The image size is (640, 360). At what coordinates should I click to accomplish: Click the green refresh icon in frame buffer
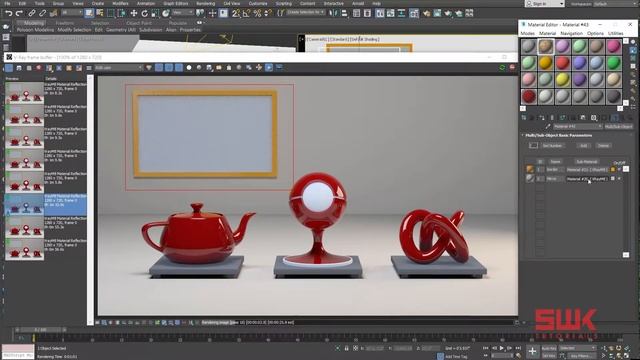(502, 67)
